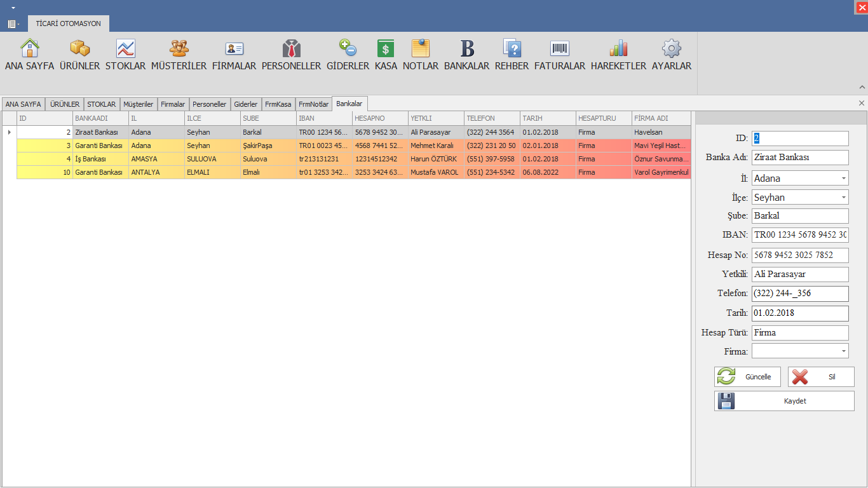
Task: Click the Yetkili field with Ali Parasayar
Action: [800, 274]
